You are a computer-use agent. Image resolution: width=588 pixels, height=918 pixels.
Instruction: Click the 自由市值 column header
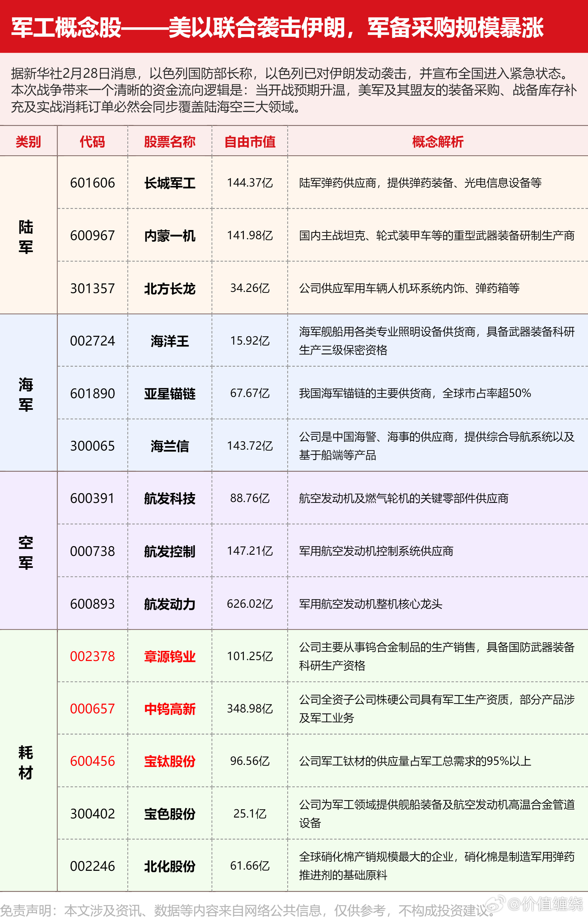click(x=250, y=141)
